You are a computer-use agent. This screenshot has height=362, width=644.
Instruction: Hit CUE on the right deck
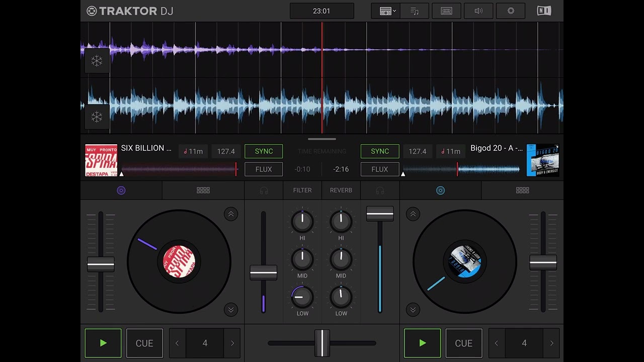464,343
